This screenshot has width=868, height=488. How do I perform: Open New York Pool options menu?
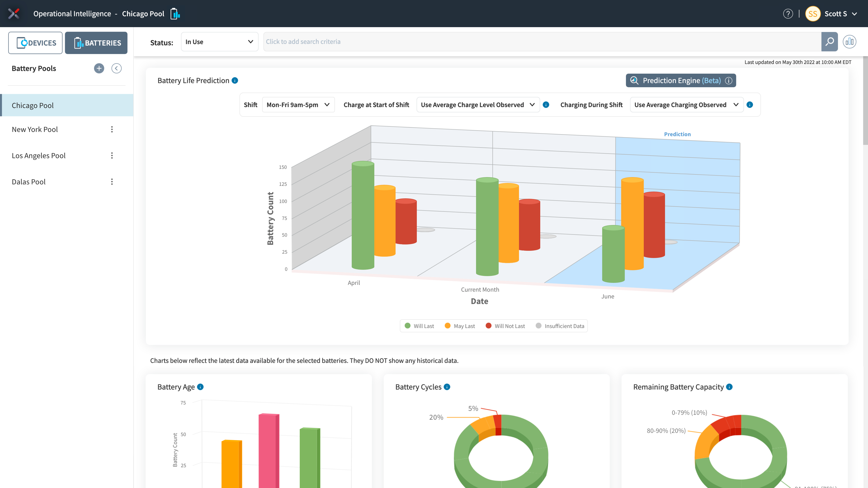pyautogui.click(x=112, y=129)
